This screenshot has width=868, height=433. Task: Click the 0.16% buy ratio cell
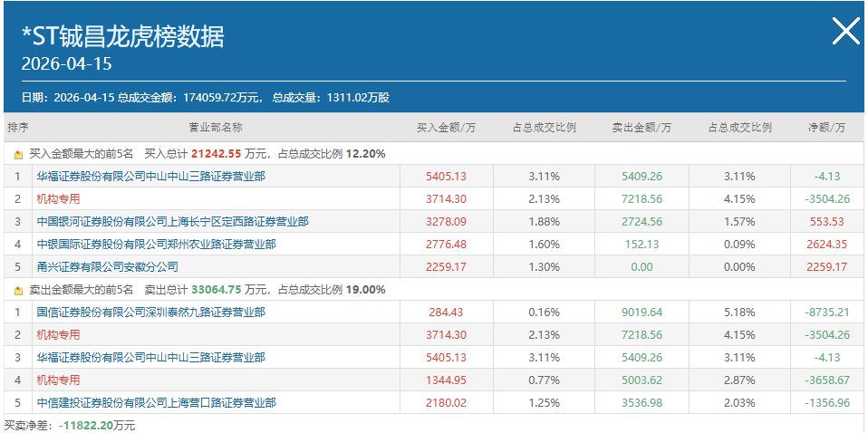[545, 313]
